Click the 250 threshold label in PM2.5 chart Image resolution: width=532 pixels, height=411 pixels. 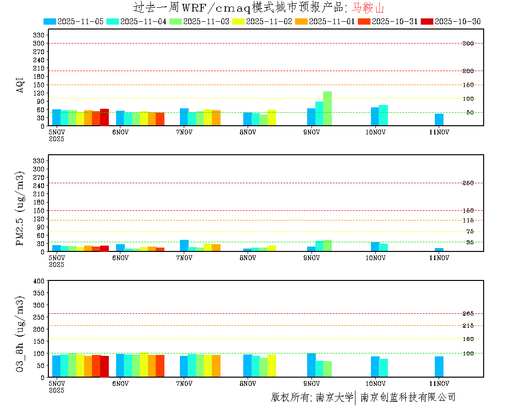click(x=468, y=183)
